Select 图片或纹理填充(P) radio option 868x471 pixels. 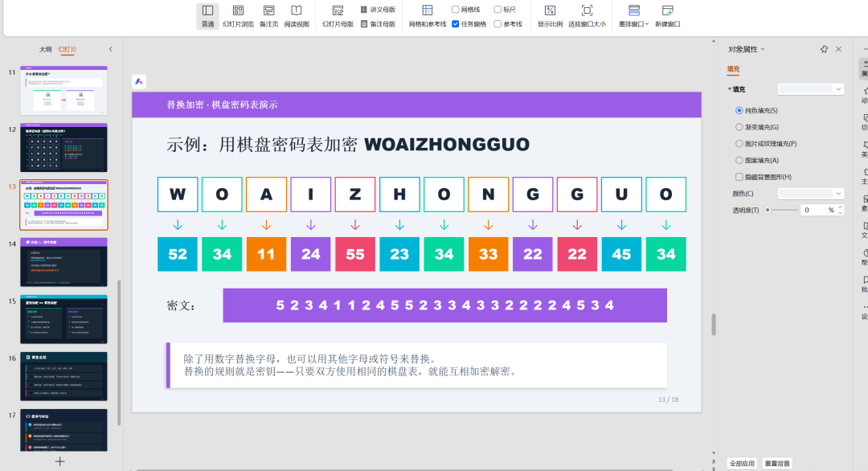(739, 144)
